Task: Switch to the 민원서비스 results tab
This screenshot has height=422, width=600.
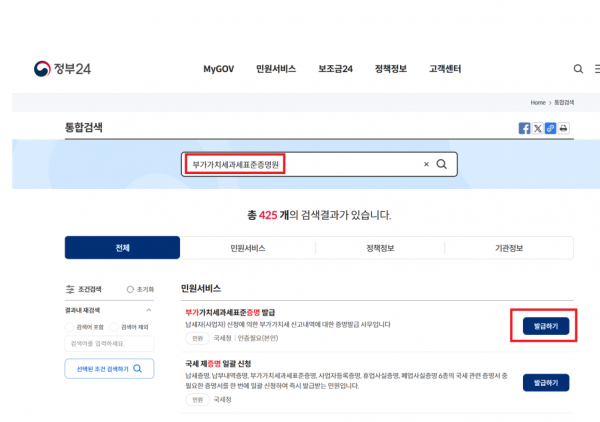Action: click(x=247, y=247)
